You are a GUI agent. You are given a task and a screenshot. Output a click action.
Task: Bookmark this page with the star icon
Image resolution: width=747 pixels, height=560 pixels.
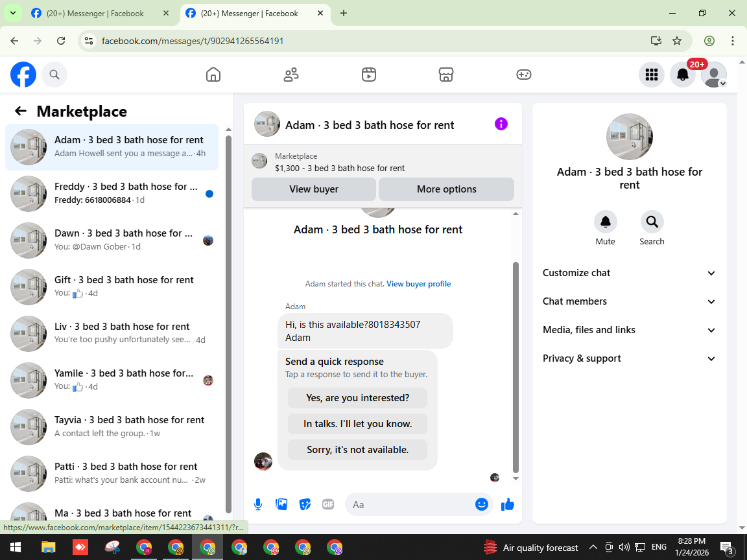677,41
